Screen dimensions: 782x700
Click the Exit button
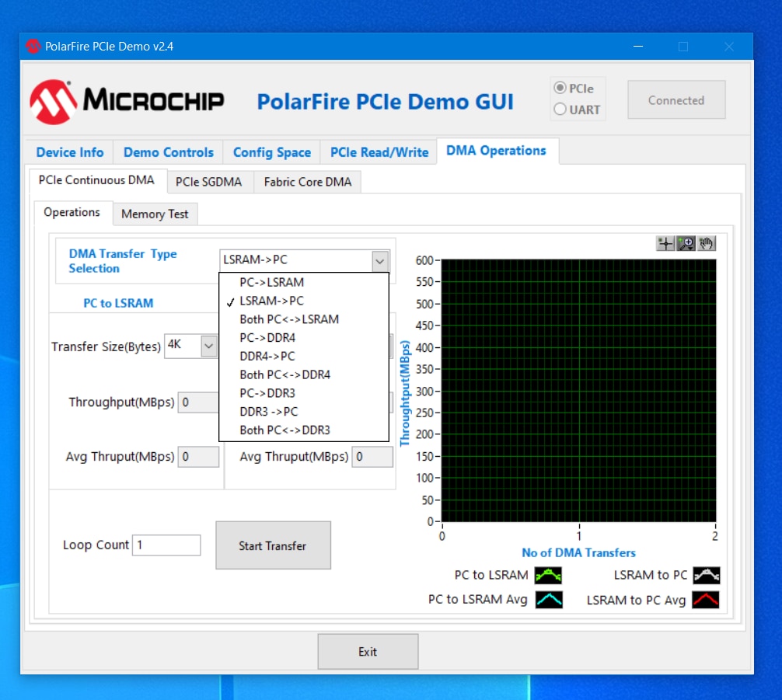click(368, 652)
